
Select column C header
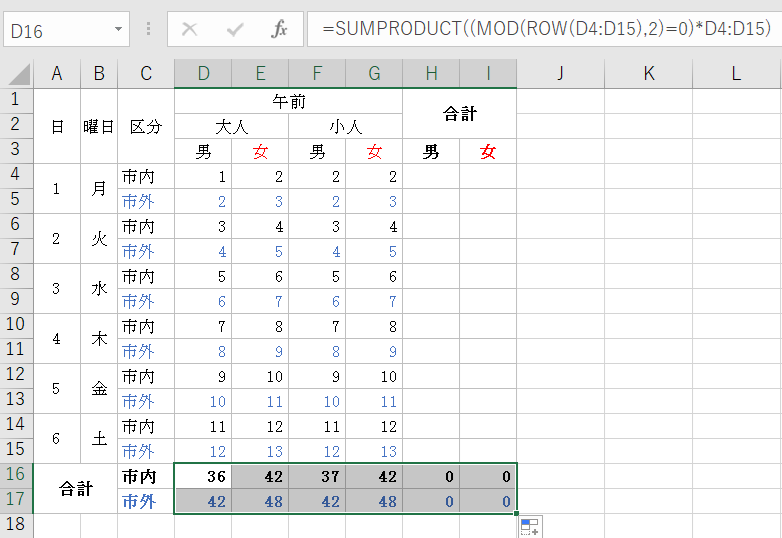pyautogui.click(x=146, y=74)
